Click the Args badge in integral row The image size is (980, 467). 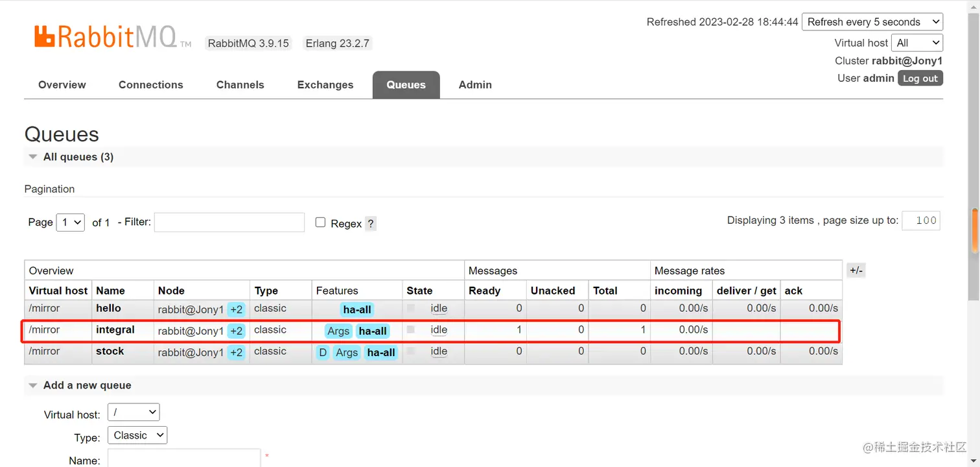point(338,331)
